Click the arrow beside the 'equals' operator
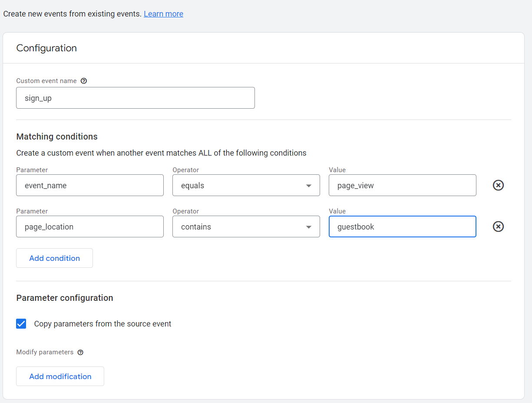This screenshot has height=403, width=532. pos(309,186)
